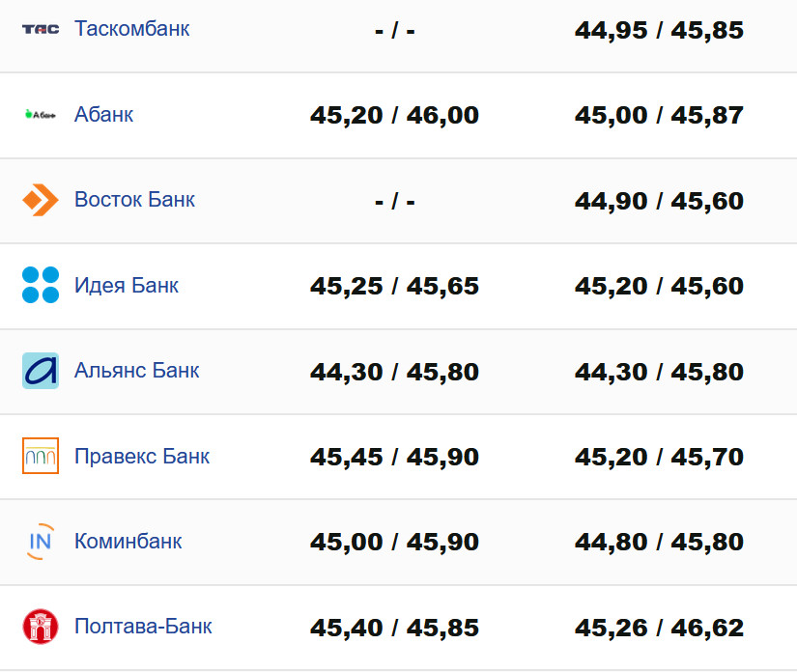Click the Таскомбанк logo icon
The width and height of the screenshot is (797, 672).
[x=41, y=29]
